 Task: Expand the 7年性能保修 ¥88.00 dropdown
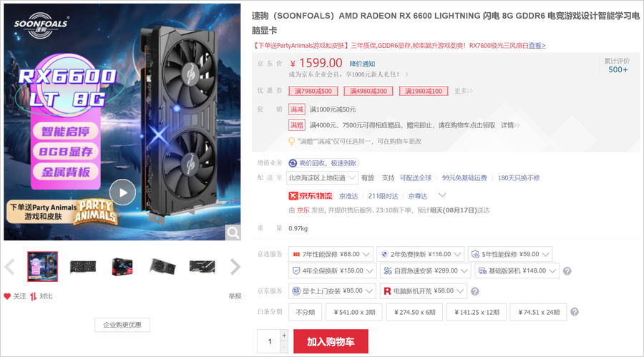331,254
